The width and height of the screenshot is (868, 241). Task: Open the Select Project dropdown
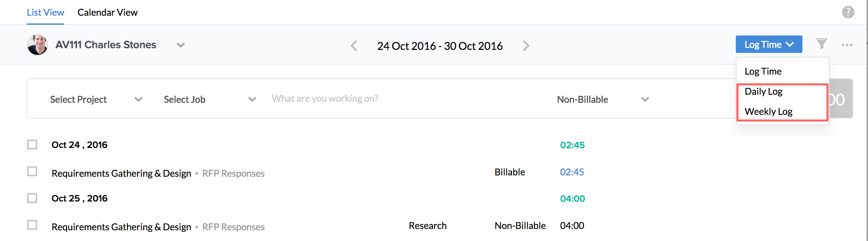click(x=96, y=99)
